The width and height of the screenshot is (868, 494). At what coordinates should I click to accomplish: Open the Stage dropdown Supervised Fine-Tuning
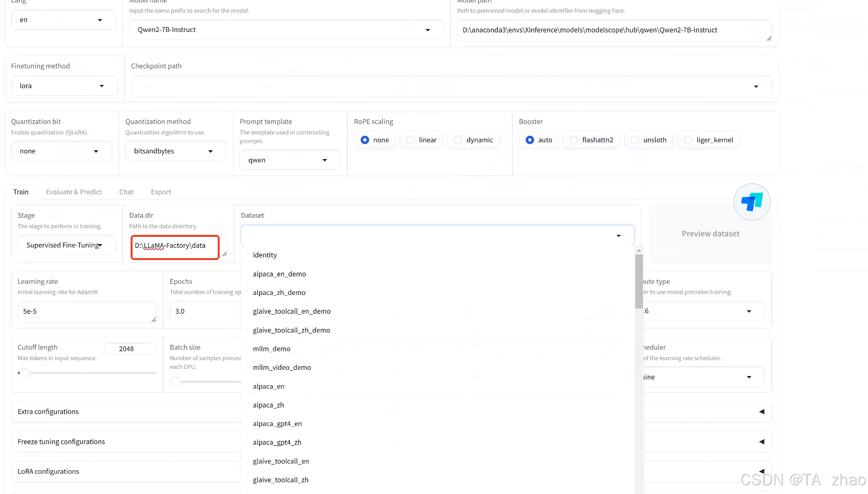pos(67,245)
